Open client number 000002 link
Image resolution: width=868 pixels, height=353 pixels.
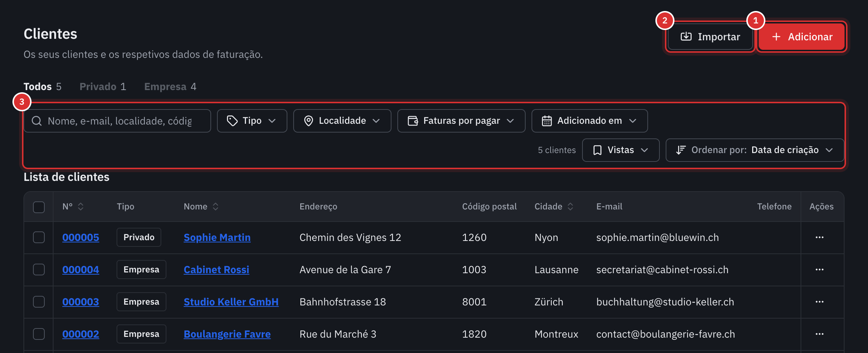coord(81,334)
